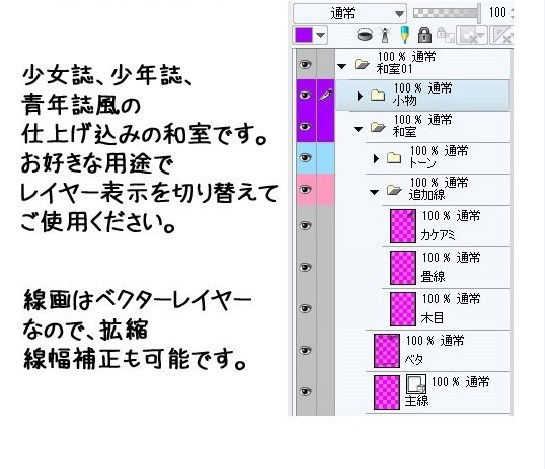Screen dimensions: 545x469
Task: Click the draft layer pencil icon
Action: [405, 35]
